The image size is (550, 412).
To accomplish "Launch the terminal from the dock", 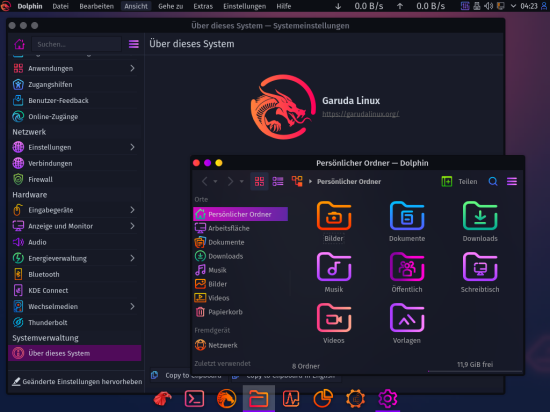I will pyautogui.click(x=194, y=399).
